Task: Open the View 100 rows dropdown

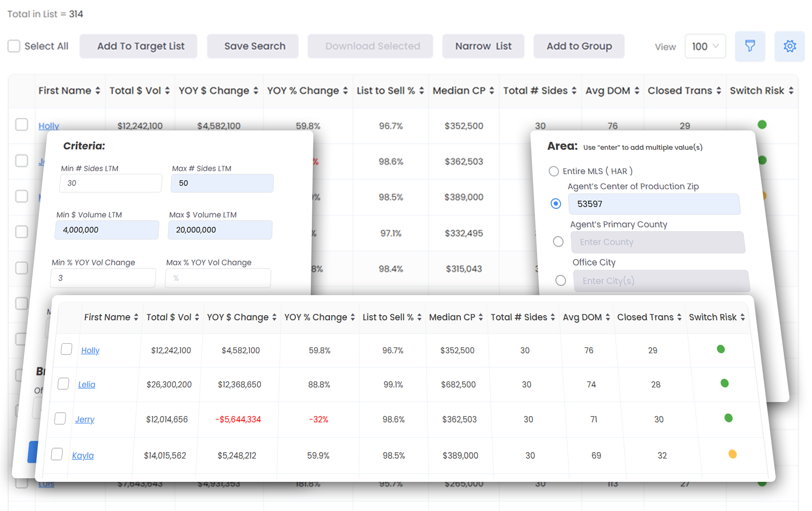Action: (x=704, y=47)
